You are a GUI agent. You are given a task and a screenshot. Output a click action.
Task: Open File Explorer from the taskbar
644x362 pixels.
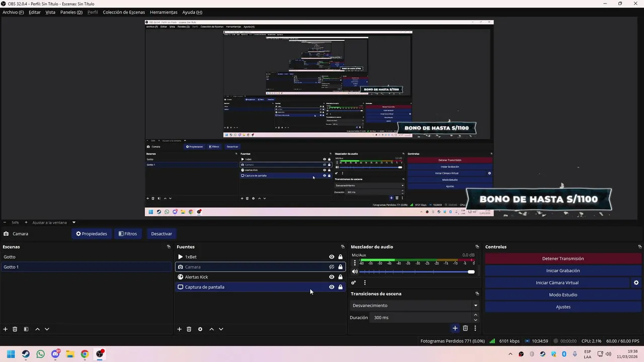click(x=70, y=354)
